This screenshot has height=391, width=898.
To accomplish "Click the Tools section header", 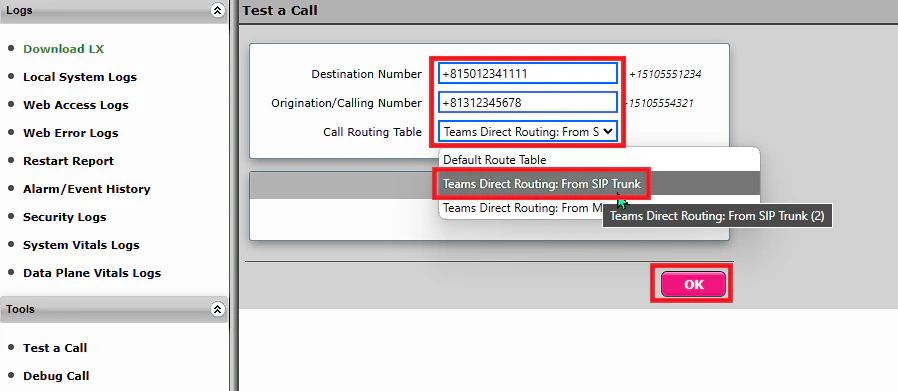I will coord(113,310).
